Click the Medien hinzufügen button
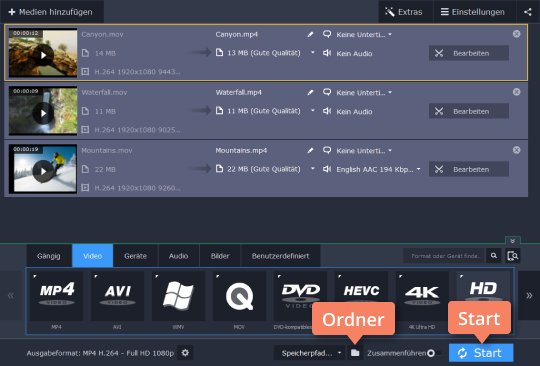The width and height of the screenshot is (540, 366). click(51, 12)
